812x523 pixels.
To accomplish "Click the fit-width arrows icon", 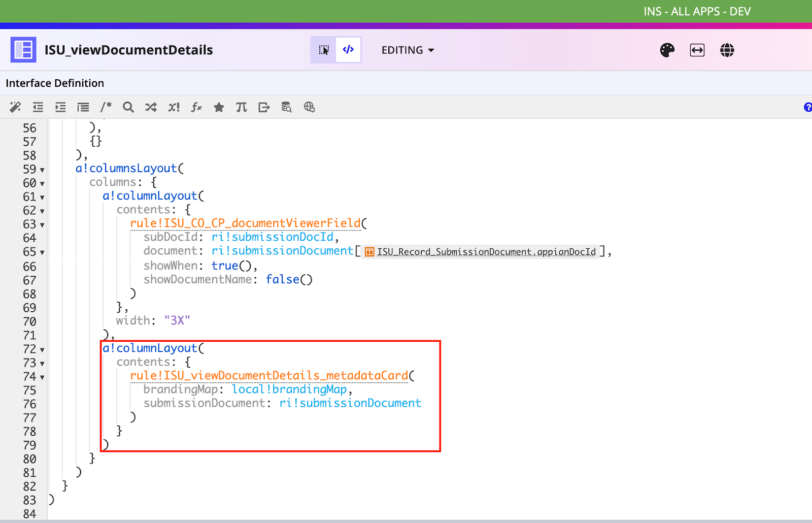I will [697, 50].
